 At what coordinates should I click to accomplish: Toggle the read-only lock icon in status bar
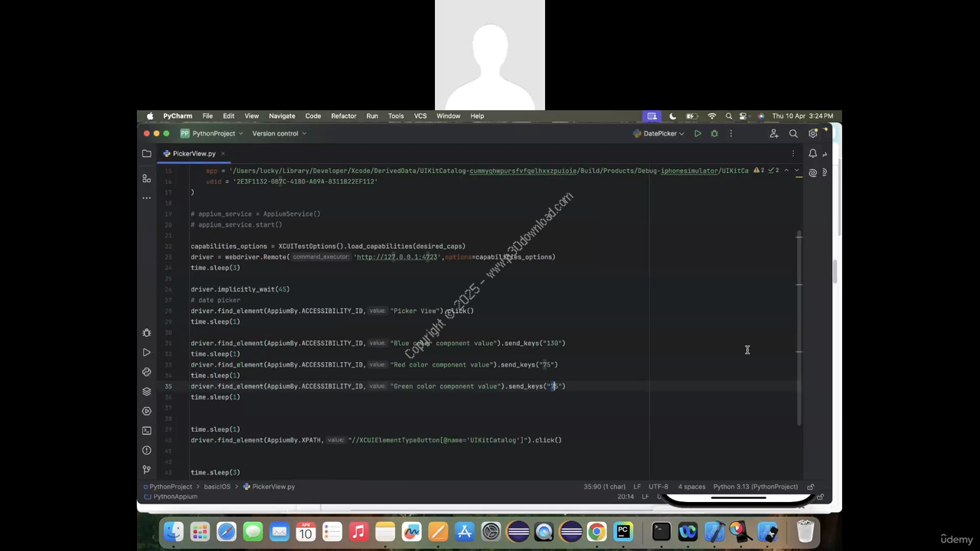pyautogui.click(x=810, y=487)
